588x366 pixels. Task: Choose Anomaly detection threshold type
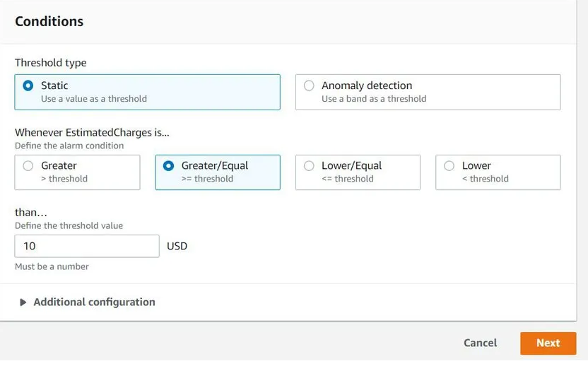click(x=309, y=85)
